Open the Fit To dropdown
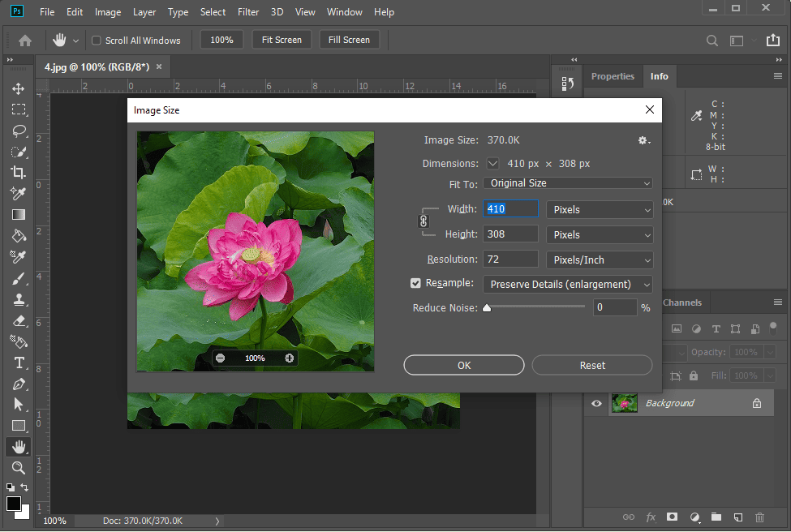791x532 pixels. click(x=567, y=183)
